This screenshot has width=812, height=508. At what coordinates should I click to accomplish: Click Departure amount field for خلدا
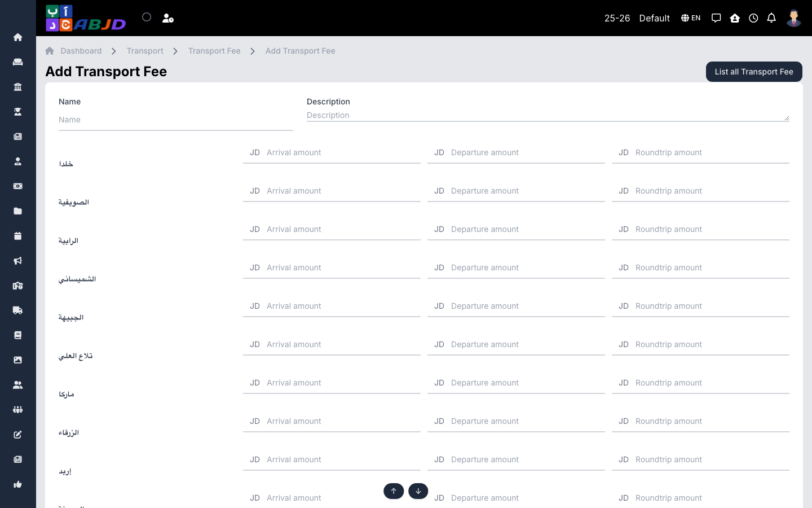pos(516,152)
